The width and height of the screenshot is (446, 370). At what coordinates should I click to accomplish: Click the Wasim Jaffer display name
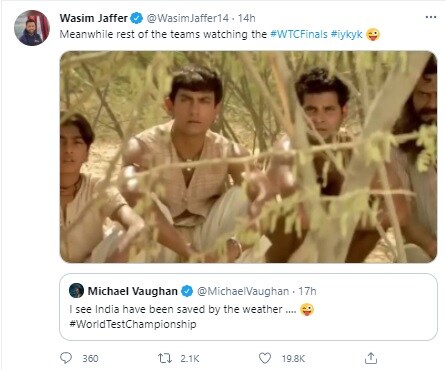coord(93,18)
